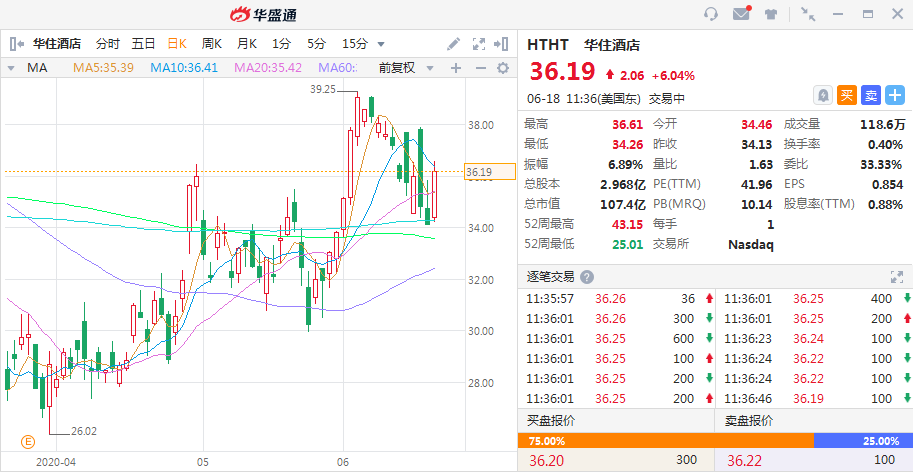914x472 pixels.
Task: Collapse the right quote panel icon
Action: point(501,44)
